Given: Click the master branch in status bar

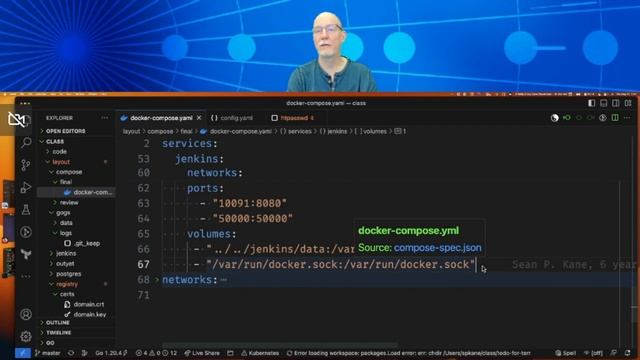Looking at the screenshot, I should (48, 353).
